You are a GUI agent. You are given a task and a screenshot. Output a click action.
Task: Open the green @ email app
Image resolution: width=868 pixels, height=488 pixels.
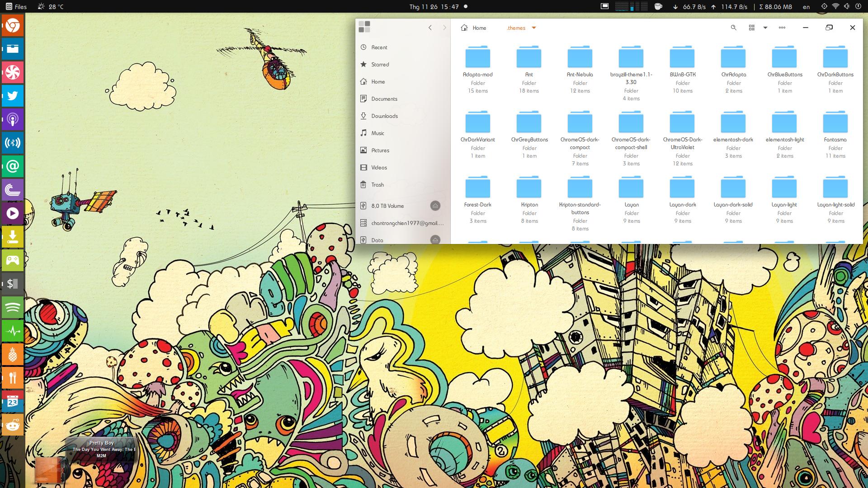click(13, 166)
